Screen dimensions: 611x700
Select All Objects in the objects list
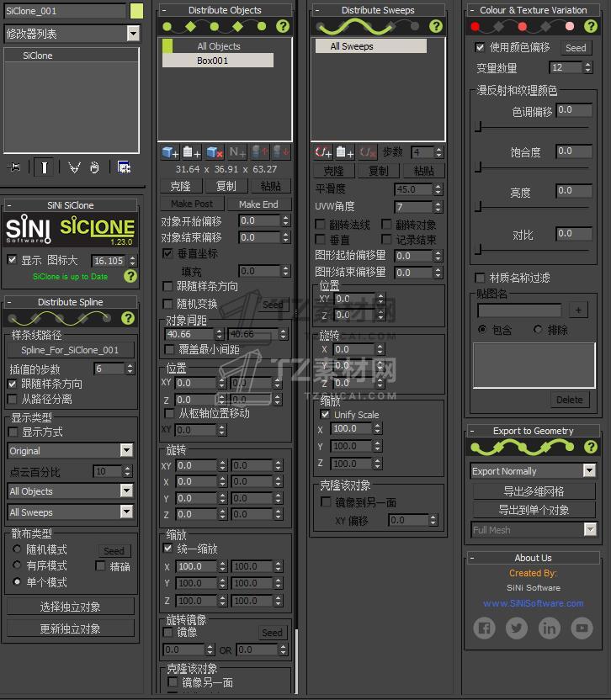(x=219, y=46)
